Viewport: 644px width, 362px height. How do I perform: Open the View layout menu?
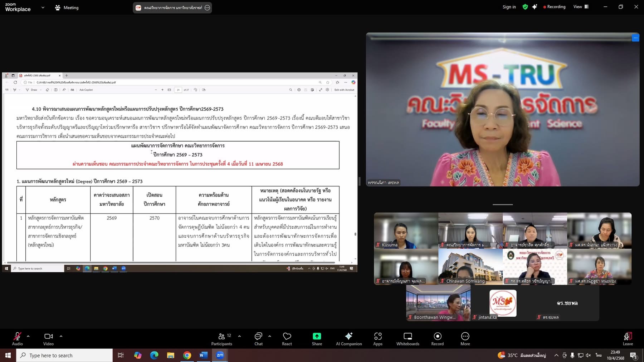click(581, 7)
